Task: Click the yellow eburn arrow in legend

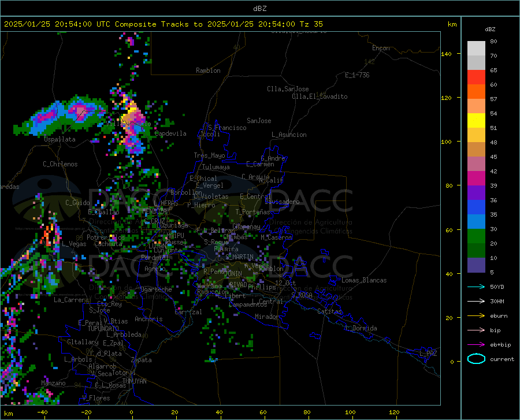Action: (476, 315)
